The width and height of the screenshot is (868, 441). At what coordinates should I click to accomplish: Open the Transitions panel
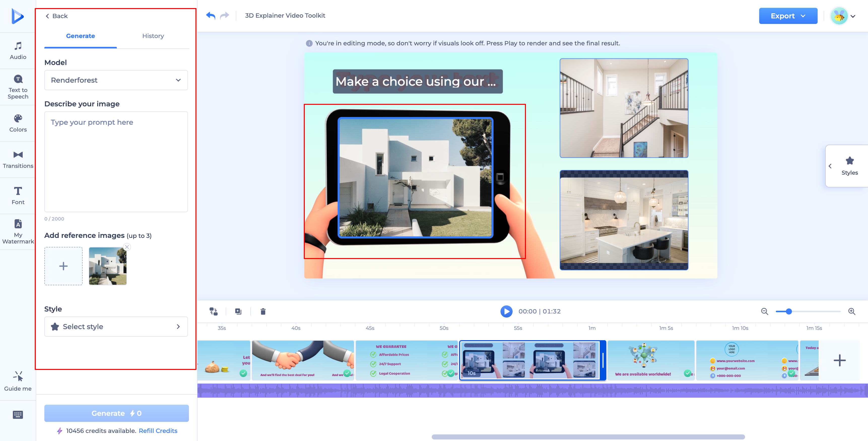(x=18, y=160)
